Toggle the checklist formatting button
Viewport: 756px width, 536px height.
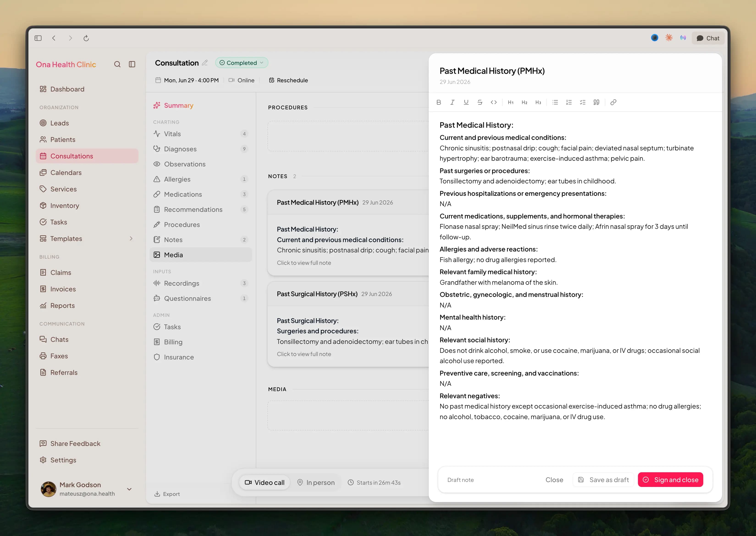[582, 102]
